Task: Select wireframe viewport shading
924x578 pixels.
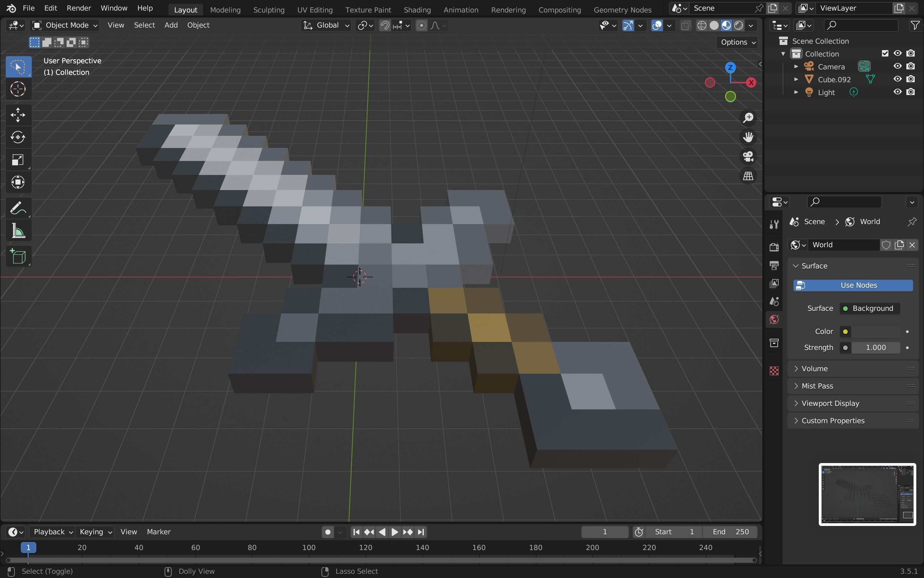Action: (702, 25)
